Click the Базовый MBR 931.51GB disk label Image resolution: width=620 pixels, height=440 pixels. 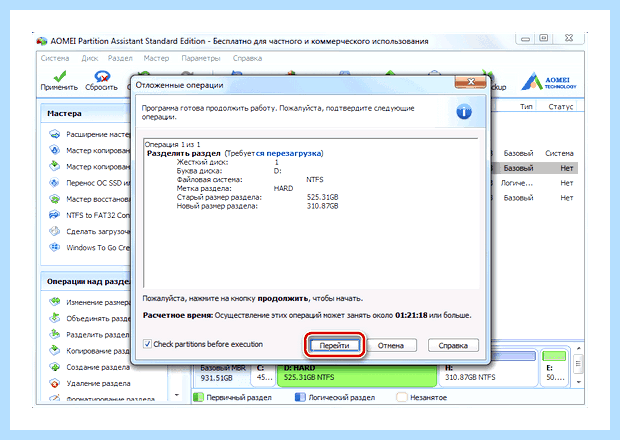coord(222,373)
